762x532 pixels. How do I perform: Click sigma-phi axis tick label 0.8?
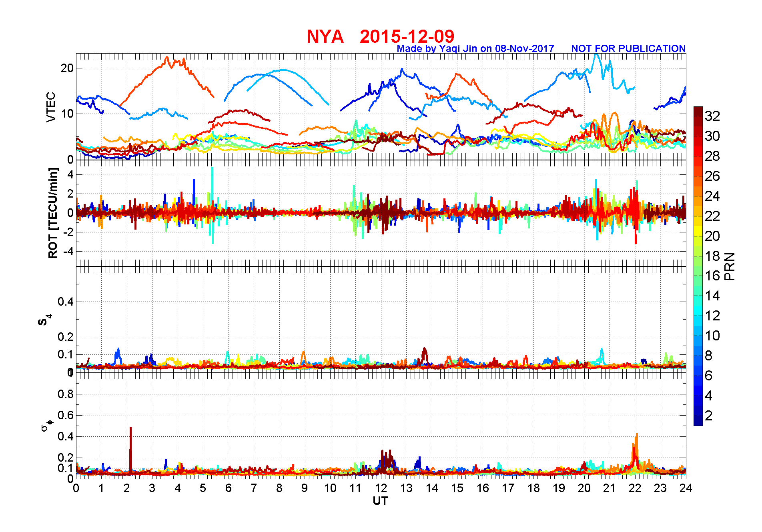(66, 394)
